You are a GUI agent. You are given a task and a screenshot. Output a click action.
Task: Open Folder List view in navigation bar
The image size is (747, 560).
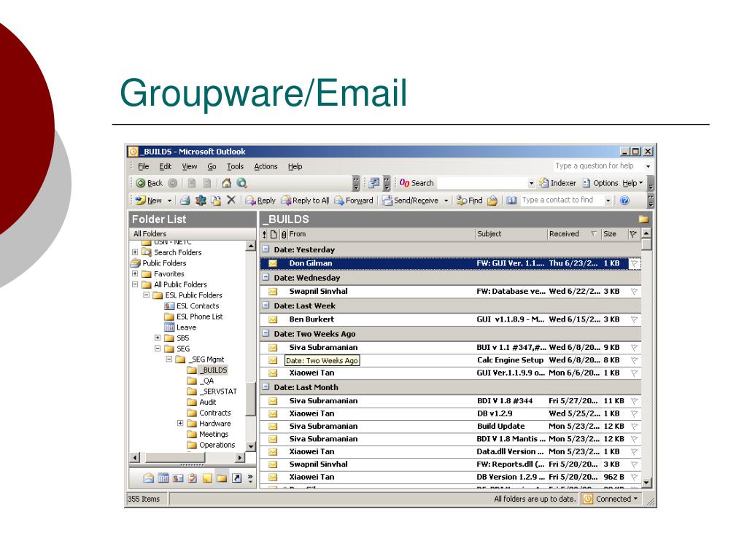222,478
